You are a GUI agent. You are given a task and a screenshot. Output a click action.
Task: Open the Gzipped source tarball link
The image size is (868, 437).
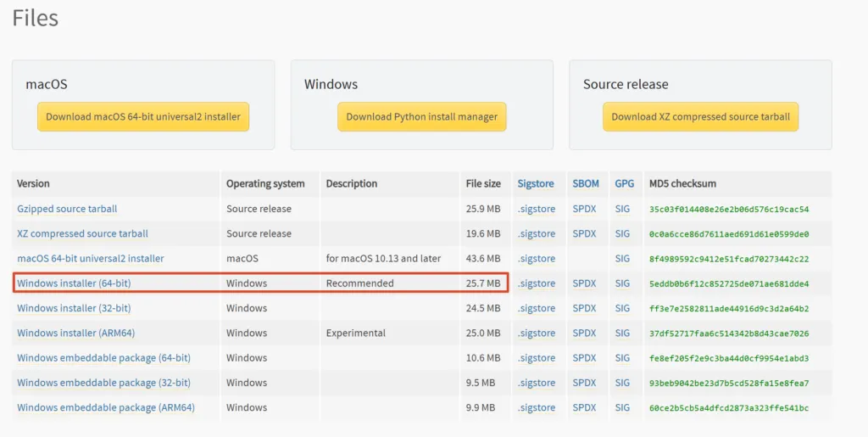(67, 209)
